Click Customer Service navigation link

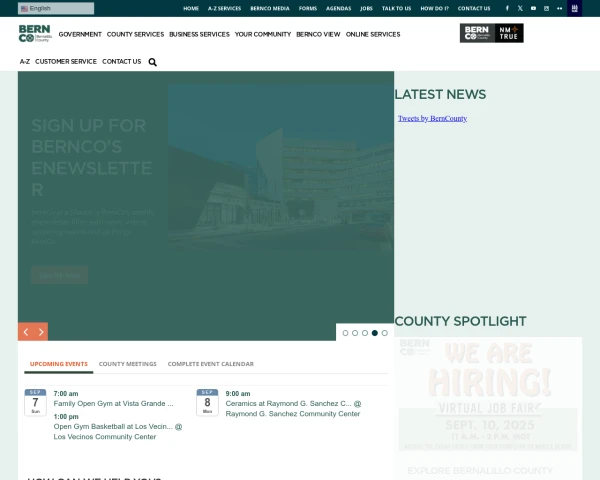click(x=66, y=62)
